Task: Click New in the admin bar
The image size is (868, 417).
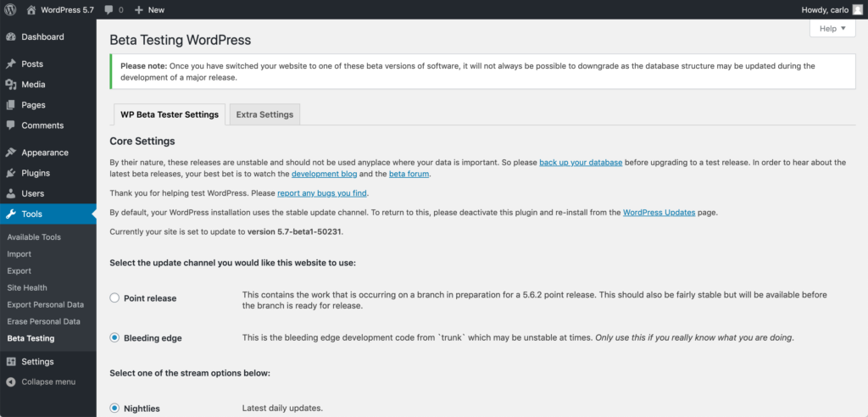Action: pos(156,10)
